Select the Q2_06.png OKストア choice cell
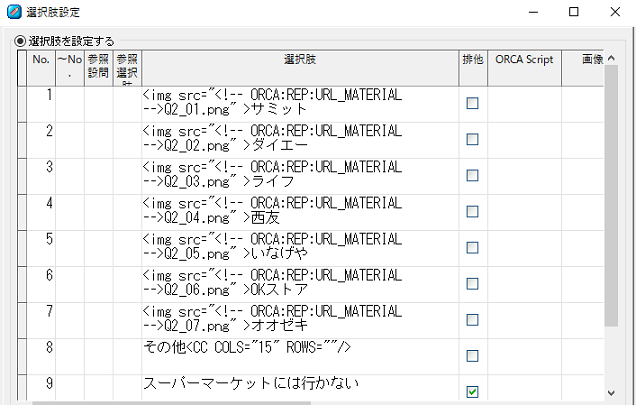This screenshot has width=636, height=405. pos(300,285)
